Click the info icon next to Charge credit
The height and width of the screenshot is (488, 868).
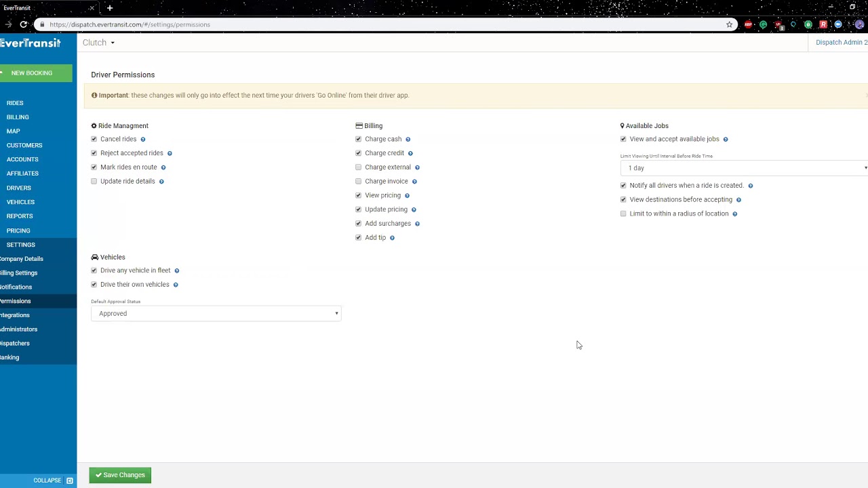pos(410,153)
